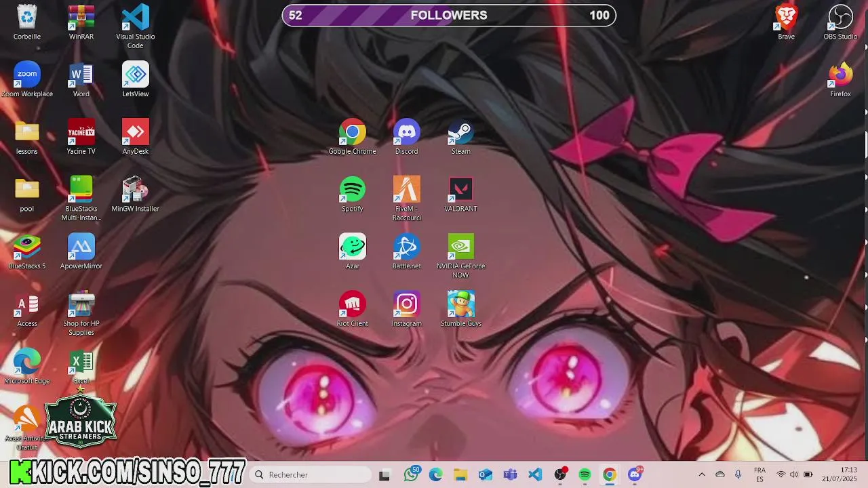Open the lessons folder
The image size is (868, 488).
[27, 137]
